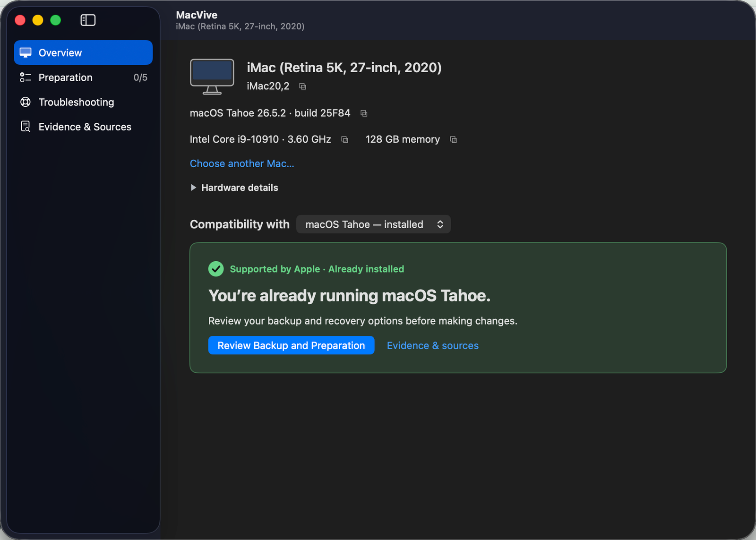
Task: Copy the 128 GB memory value
Action: [453, 140]
